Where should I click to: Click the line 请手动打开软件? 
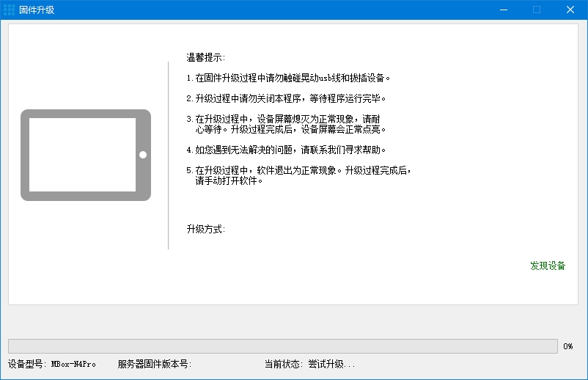coord(229,180)
